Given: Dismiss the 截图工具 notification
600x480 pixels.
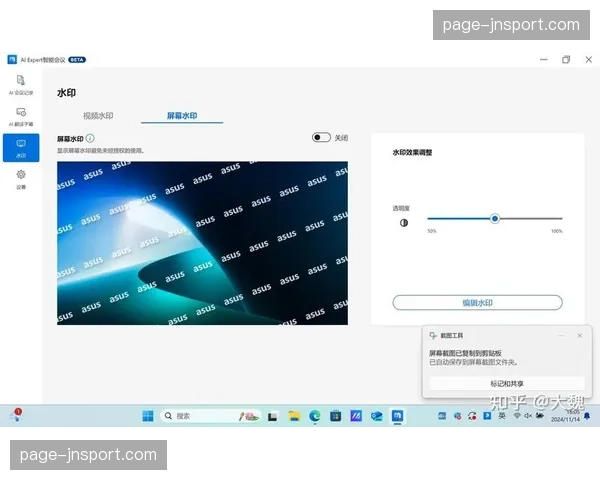Looking at the screenshot, I should click(x=580, y=335).
